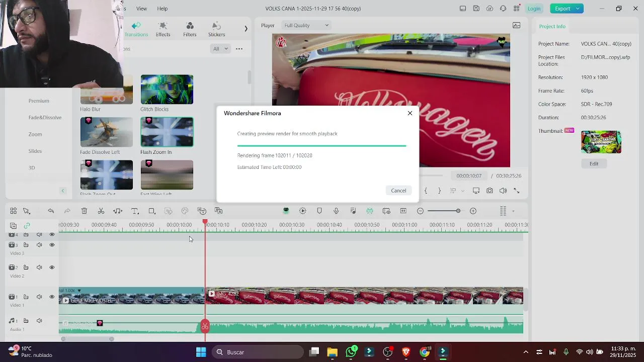Zoom out the timeline with the minus button

click(420, 211)
